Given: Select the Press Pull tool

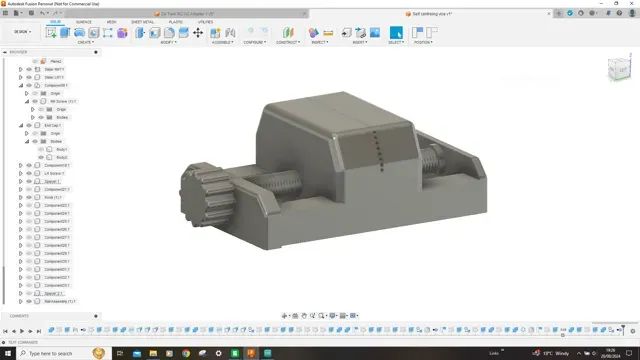Looking at the screenshot, I should click(x=140, y=33).
